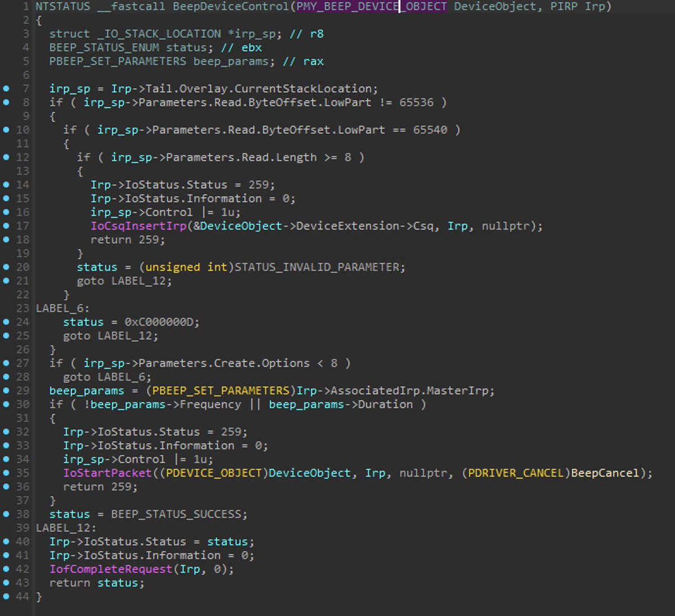Screen dimensions: 675x616
Task: Click the Csq member on line 17
Action: [424, 226]
